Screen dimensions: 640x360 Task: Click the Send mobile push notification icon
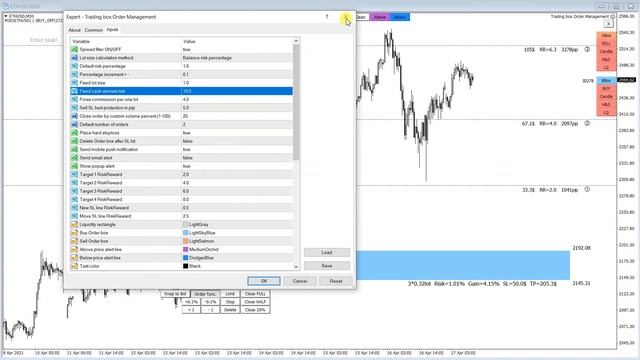pyautogui.click(x=74, y=149)
